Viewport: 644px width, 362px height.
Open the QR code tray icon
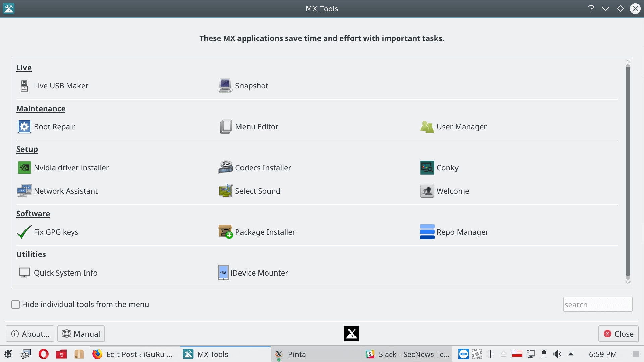[x=477, y=354]
